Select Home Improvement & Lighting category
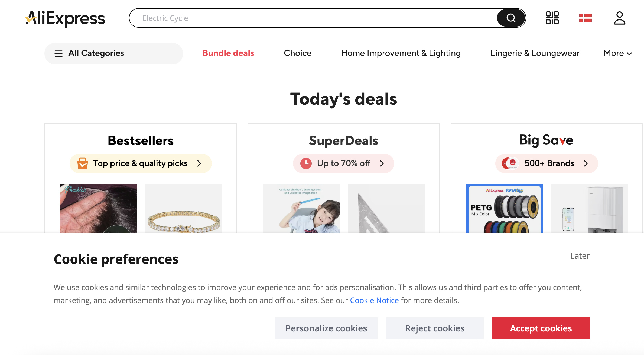This screenshot has height=355, width=644. pyautogui.click(x=401, y=53)
